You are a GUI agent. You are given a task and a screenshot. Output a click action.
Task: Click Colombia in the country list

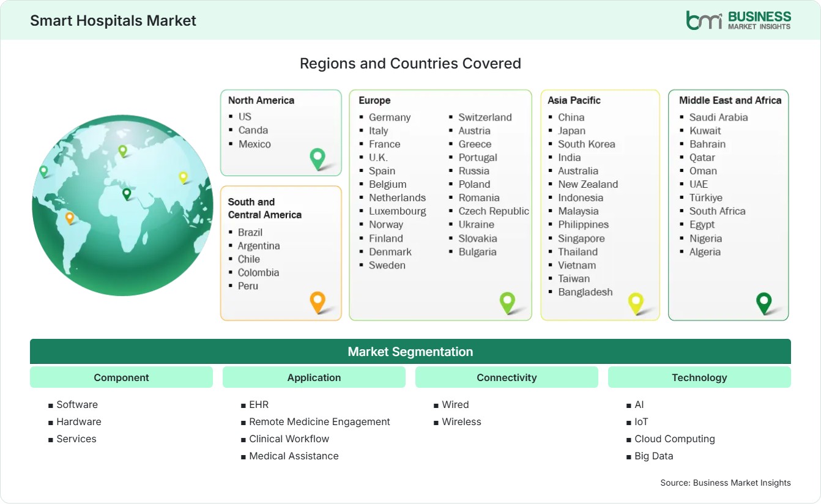pos(258,272)
